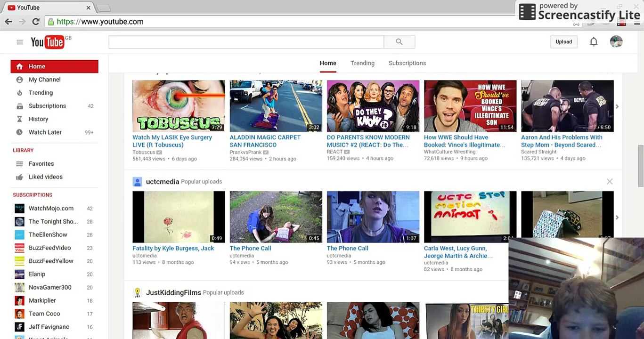Click the Watch Later clock icon
Screen dimensions: 644x339
click(x=19, y=132)
